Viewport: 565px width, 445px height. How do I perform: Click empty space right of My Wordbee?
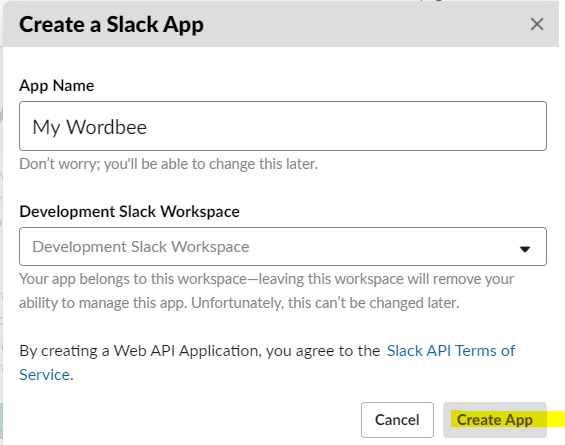click(346, 126)
